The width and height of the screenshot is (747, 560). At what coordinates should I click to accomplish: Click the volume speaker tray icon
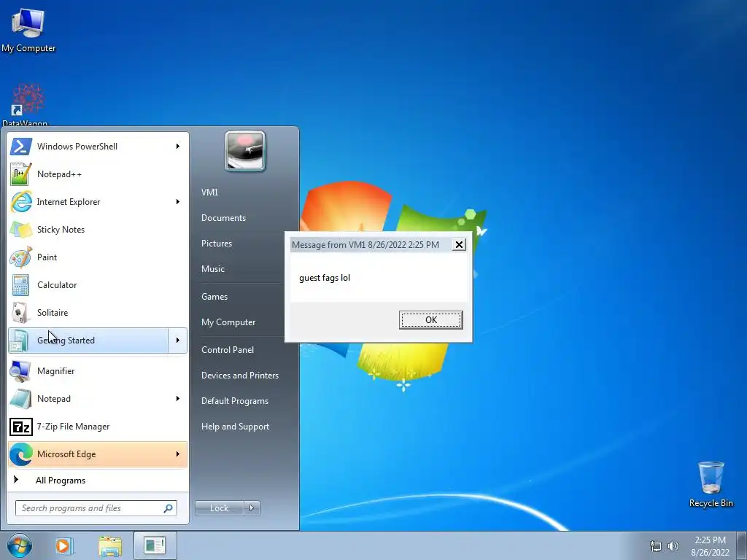pyautogui.click(x=673, y=546)
